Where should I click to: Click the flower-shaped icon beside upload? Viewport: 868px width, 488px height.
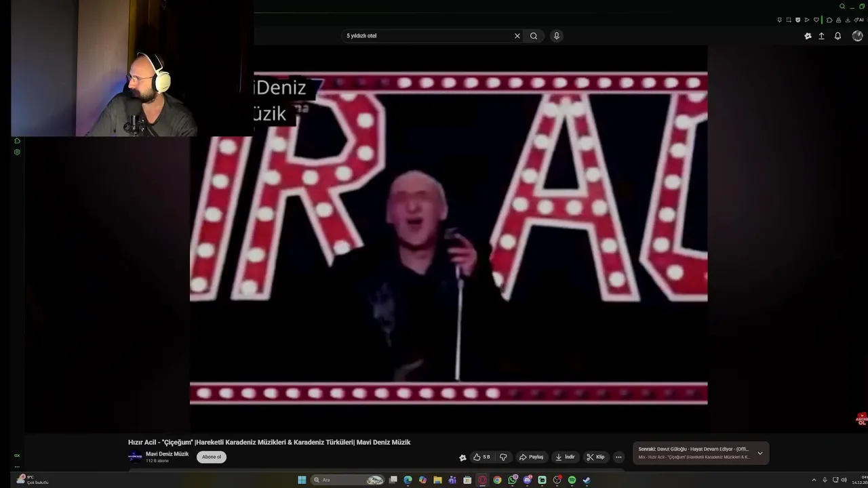click(x=808, y=36)
